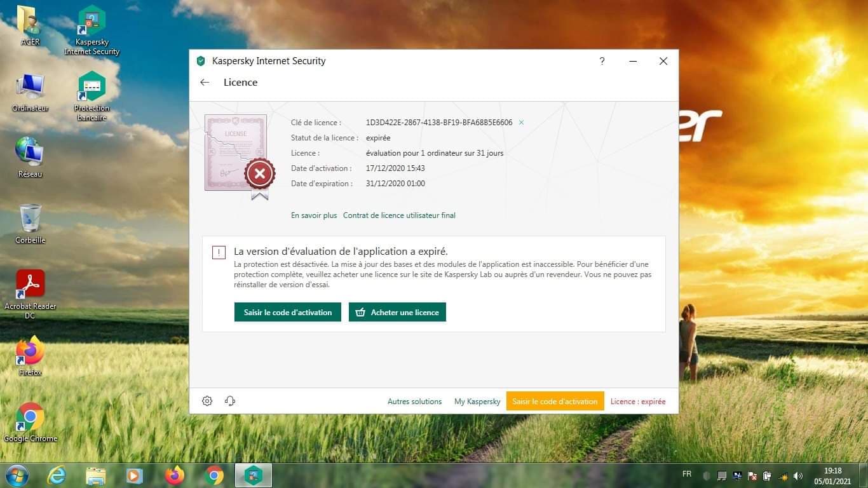
Task: Open help with the question mark icon
Action: [x=602, y=61]
